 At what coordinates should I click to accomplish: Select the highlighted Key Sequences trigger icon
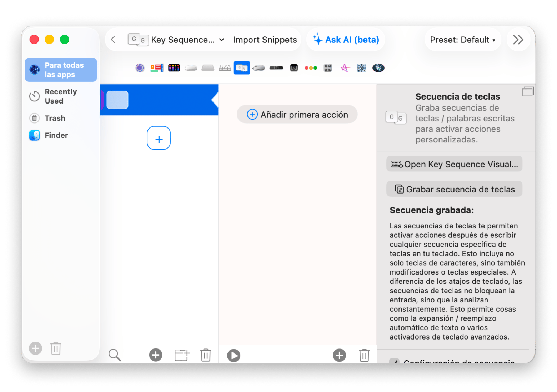coord(242,68)
